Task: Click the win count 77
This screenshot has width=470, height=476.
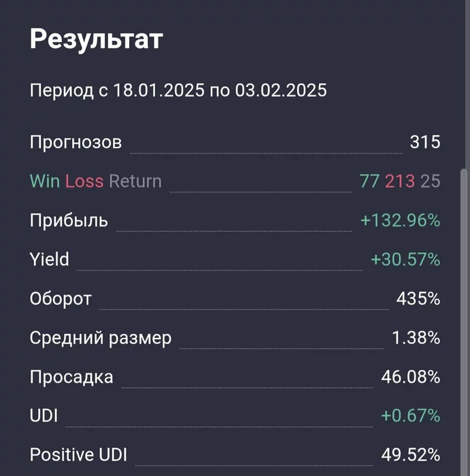Action: pos(369,182)
